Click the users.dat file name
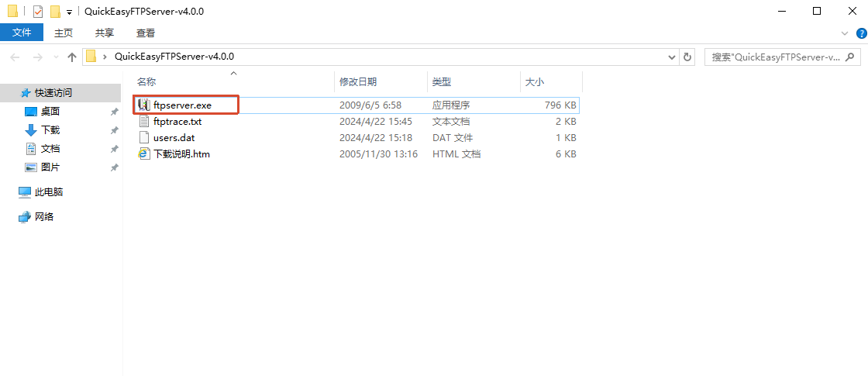The width and height of the screenshot is (868, 376). click(x=174, y=137)
